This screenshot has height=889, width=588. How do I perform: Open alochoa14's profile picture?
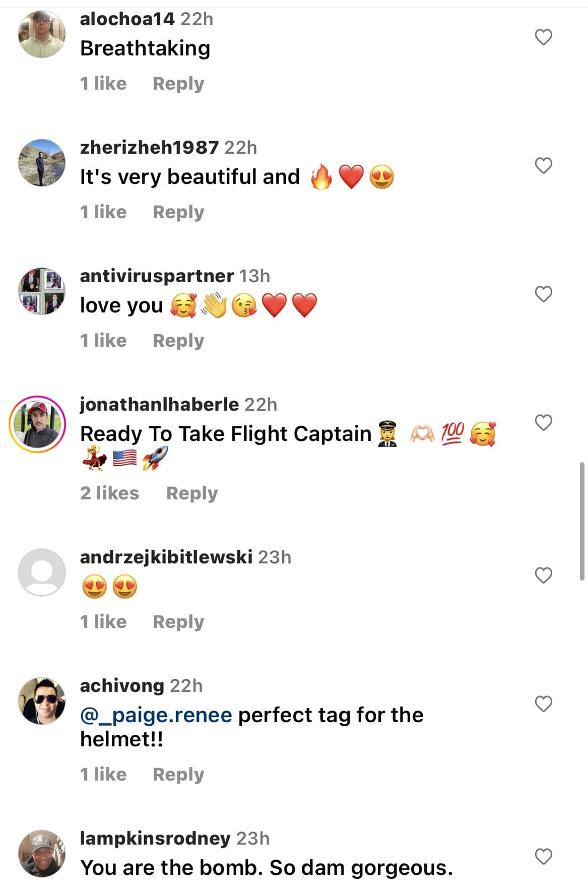pos(42,34)
